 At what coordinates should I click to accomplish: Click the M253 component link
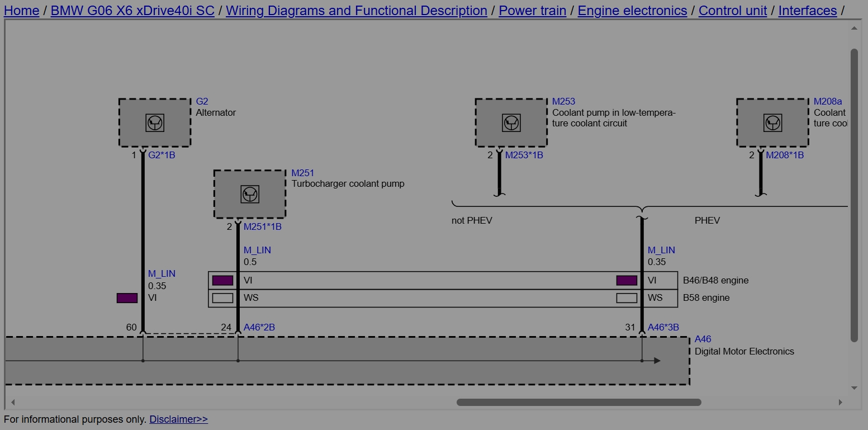pos(564,101)
